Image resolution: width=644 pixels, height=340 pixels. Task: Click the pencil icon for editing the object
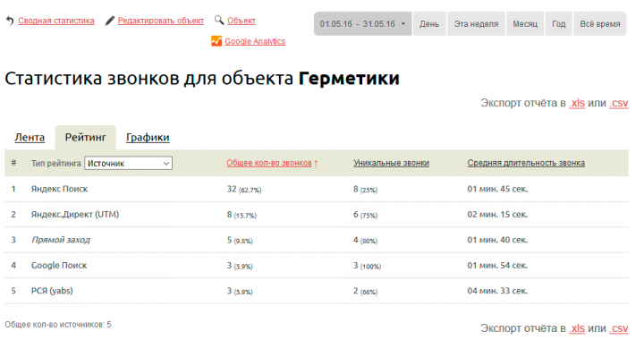tap(109, 21)
